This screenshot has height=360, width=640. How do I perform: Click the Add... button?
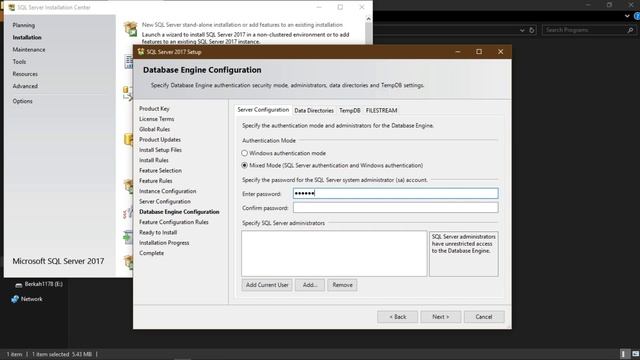click(x=310, y=285)
